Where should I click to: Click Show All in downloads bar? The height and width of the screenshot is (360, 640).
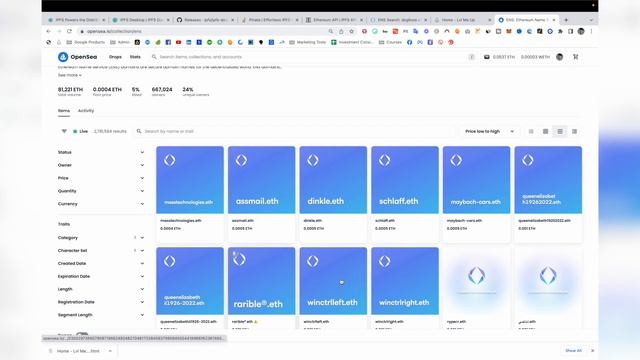[573, 351]
